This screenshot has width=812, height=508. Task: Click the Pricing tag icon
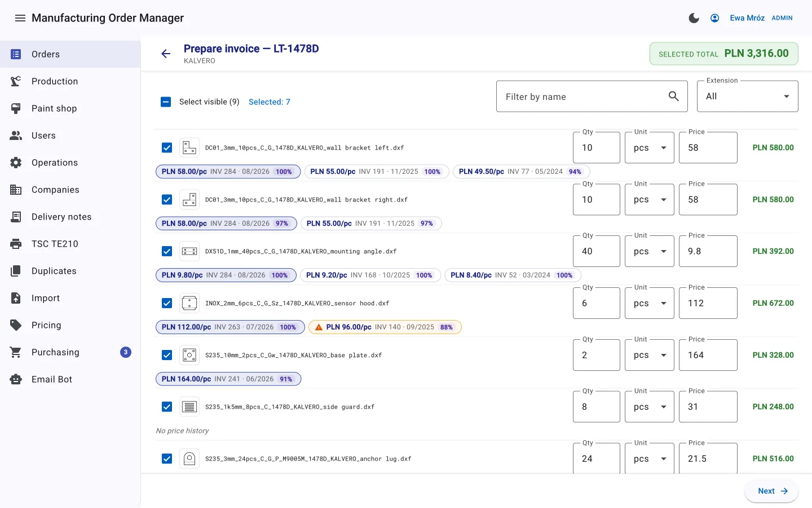pos(16,325)
